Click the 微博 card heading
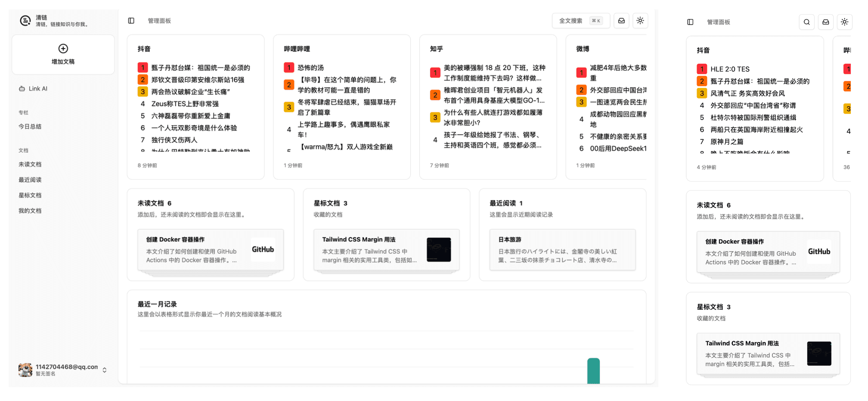The width and height of the screenshot is (868, 401). 583,49
